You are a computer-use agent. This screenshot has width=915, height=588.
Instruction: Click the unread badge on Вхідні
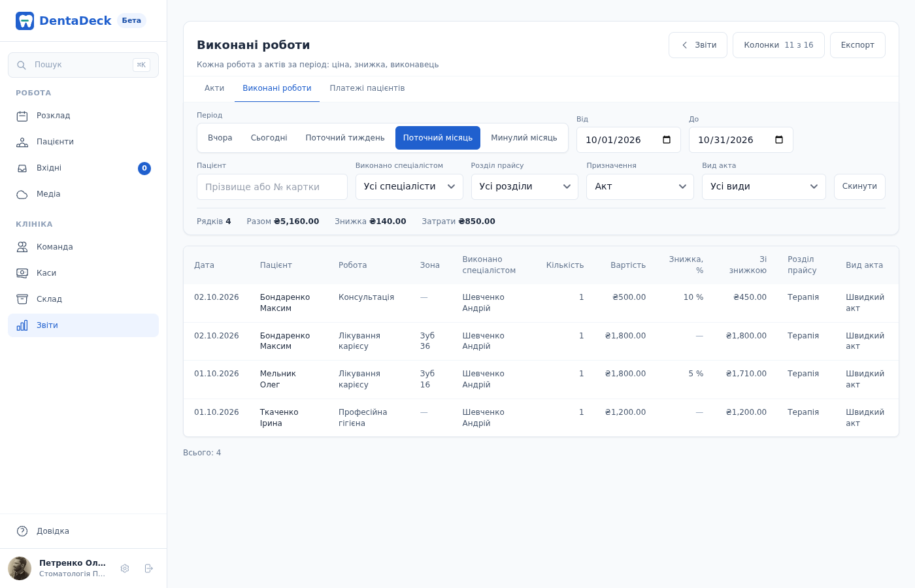(x=144, y=169)
